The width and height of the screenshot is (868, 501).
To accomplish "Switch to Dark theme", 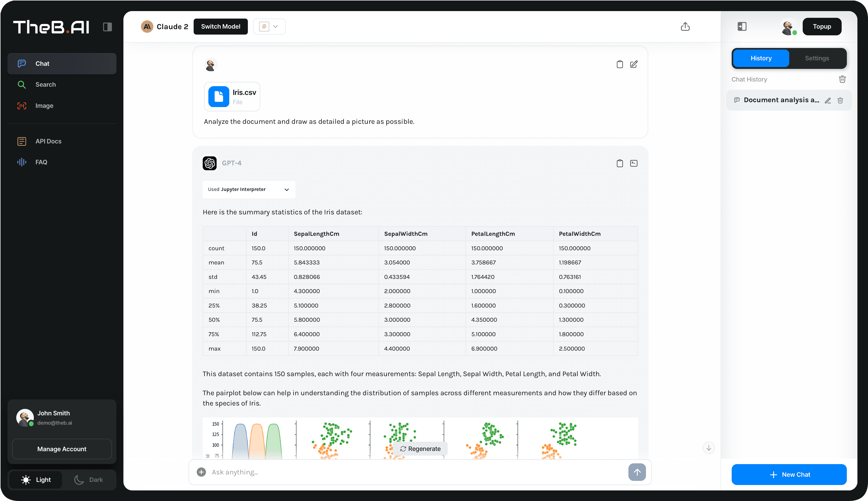I will pyautogui.click(x=89, y=480).
